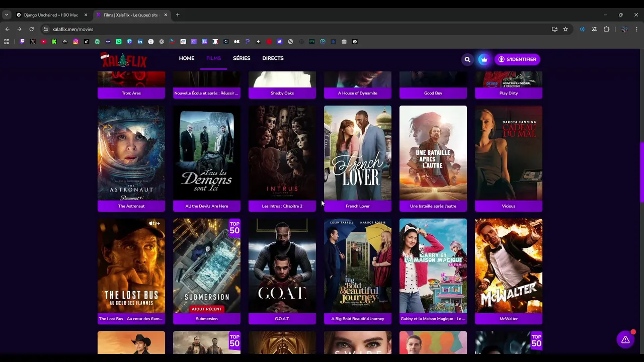
Task: Open the X (Twitter) bookmark icon
Action: (33, 42)
